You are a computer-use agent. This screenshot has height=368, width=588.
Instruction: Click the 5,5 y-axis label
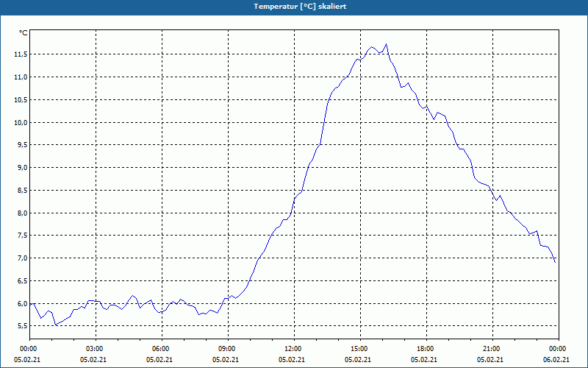coord(22,326)
